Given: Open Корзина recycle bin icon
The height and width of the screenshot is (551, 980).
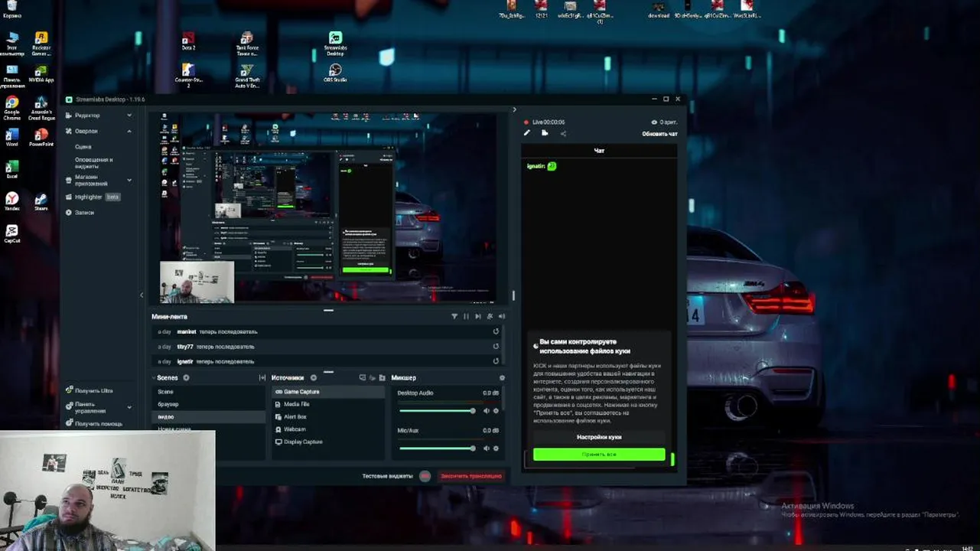Looking at the screenshot, I should (11, 9).
